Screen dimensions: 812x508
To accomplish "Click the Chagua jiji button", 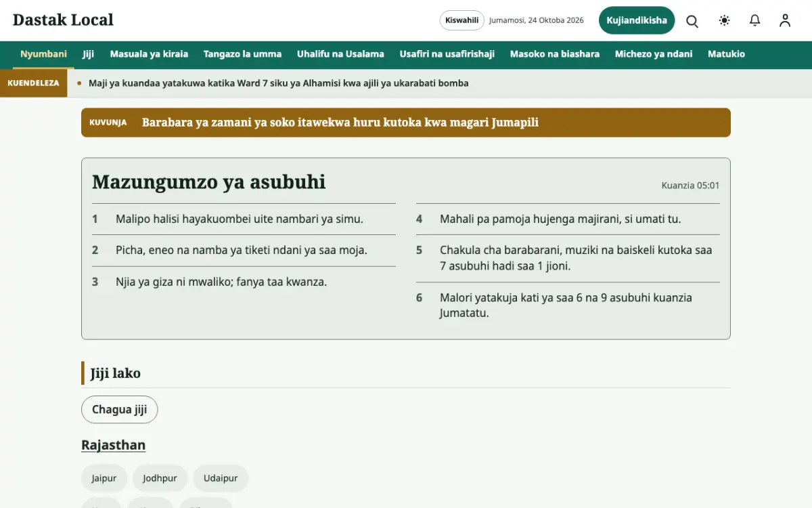I will pos(119,410).
